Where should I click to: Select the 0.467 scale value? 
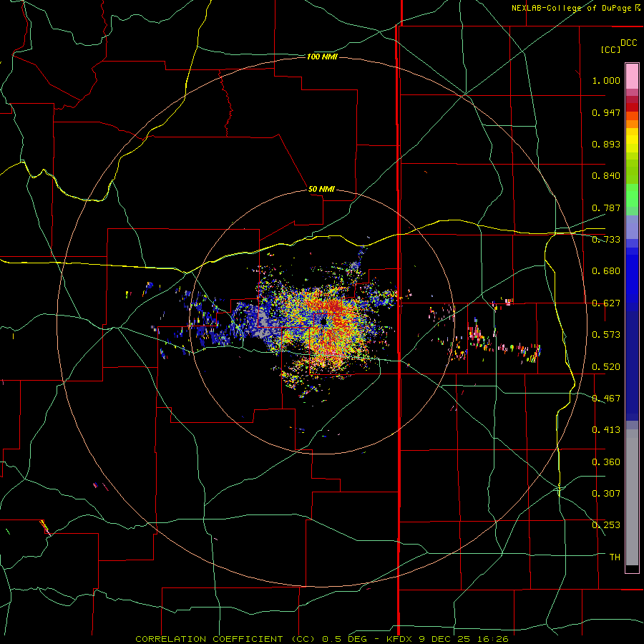[606, 399]
